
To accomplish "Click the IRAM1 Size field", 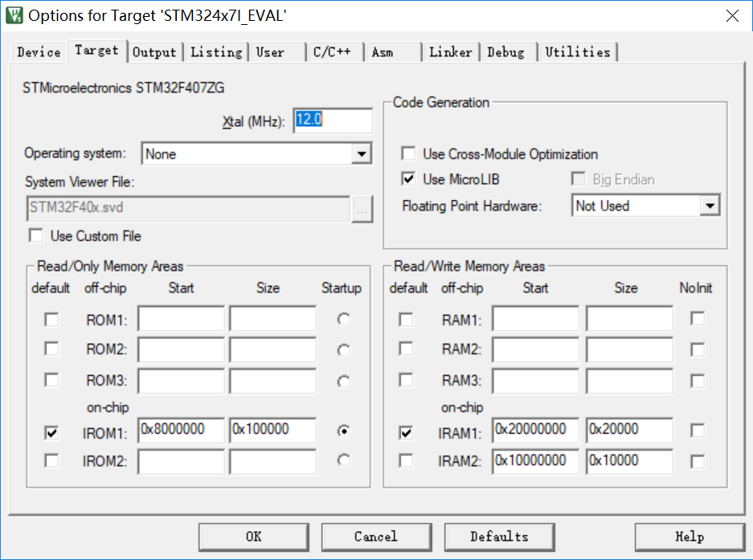I will (629, 431).
